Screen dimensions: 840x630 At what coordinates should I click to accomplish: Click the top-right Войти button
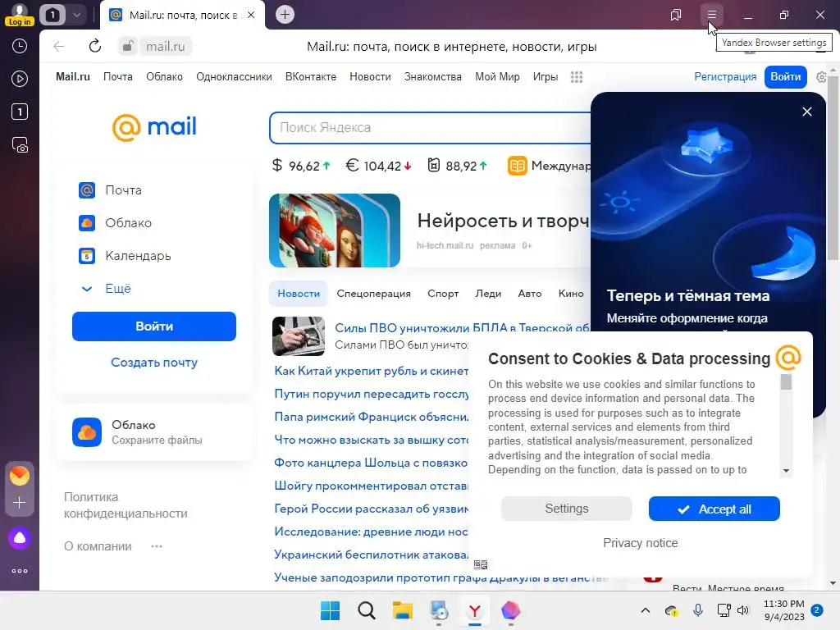[x=785, y=77]
